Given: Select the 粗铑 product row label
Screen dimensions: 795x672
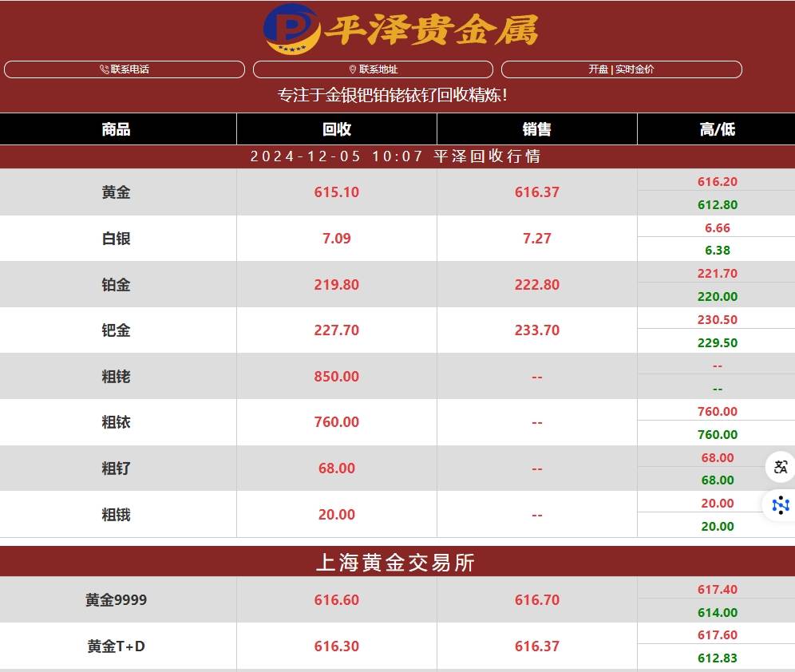Looking at the screenshot, I should [116, 377].
